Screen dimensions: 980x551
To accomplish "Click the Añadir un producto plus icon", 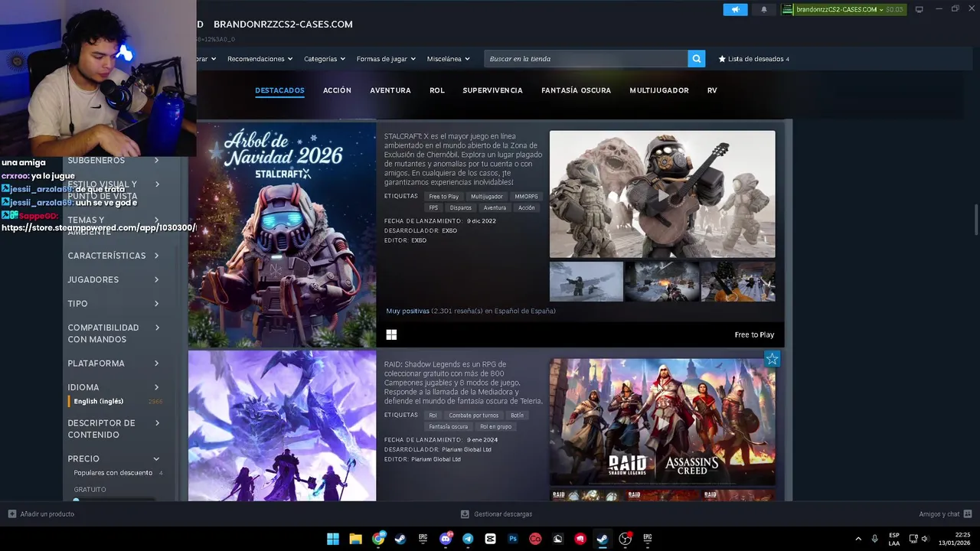I will [x=11, y=514].
